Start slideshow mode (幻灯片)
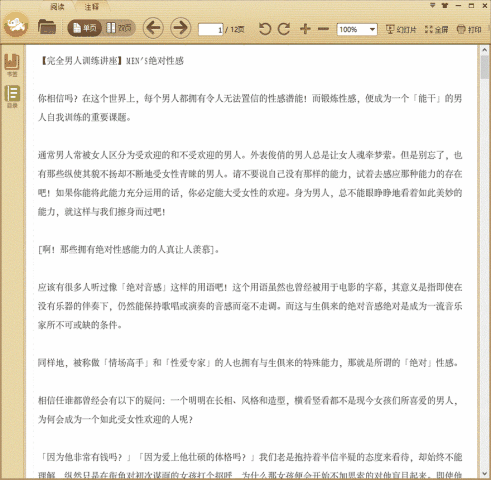The width and height of the screenshot is (491, 480). (x=401, y=29)
